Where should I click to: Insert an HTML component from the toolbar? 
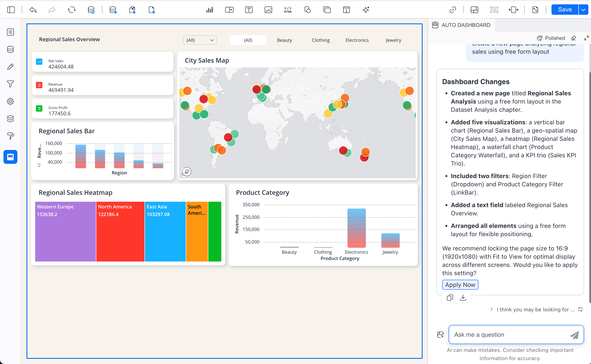coord(287,10)
